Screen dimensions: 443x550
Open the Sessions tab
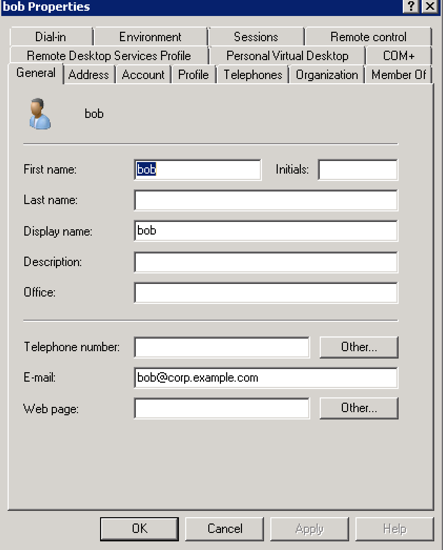pyautogui.click(x=256, y=36)
